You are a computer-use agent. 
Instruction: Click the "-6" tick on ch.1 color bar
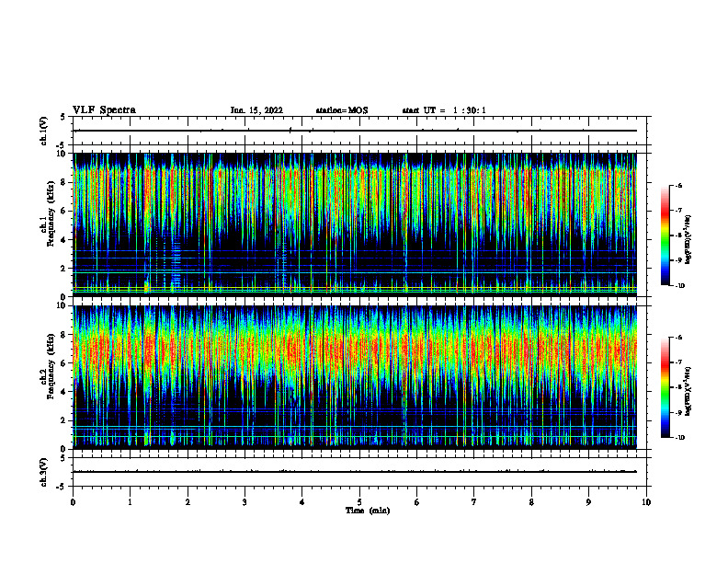679,185
